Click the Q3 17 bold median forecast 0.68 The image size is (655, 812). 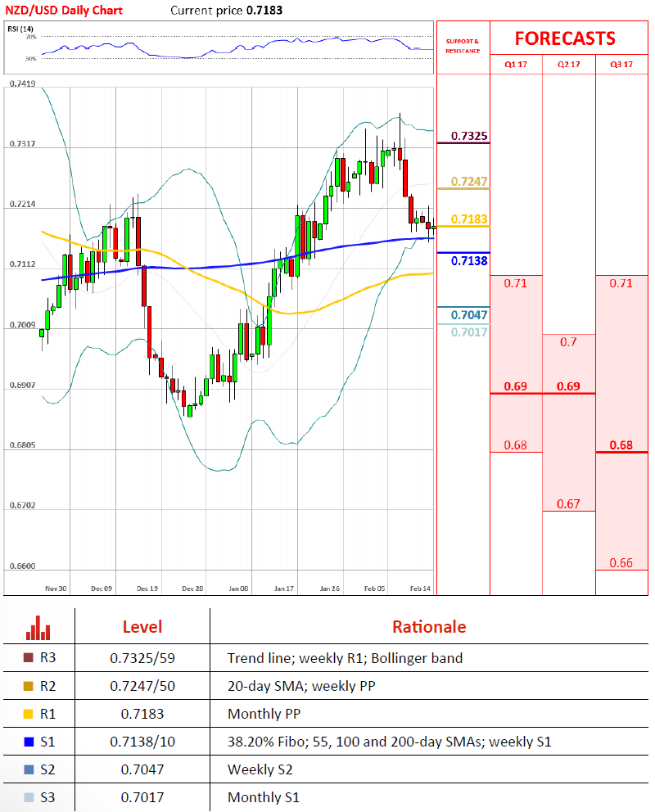(x=621, y=445)
